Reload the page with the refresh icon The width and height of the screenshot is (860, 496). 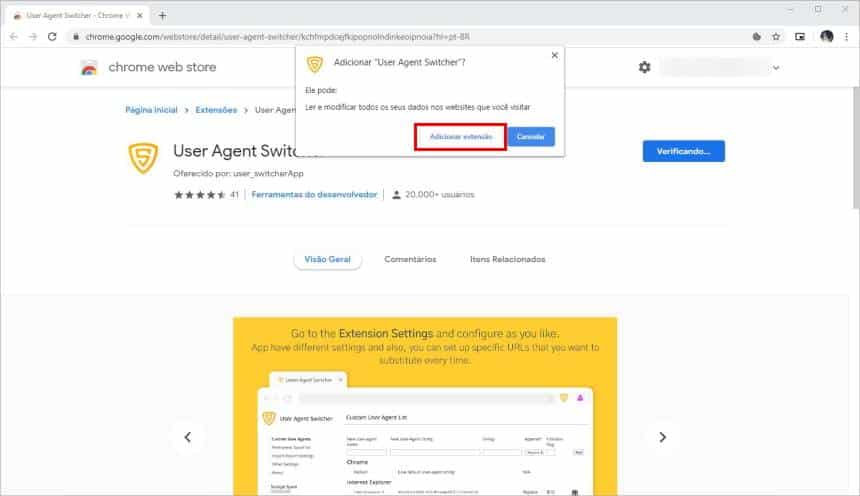pos(52,37)
